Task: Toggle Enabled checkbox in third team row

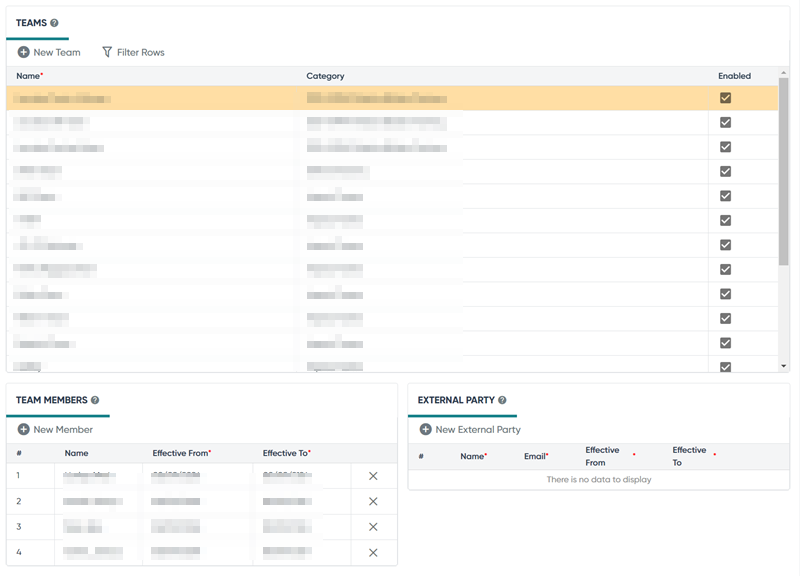Action: tap(725, 146)
